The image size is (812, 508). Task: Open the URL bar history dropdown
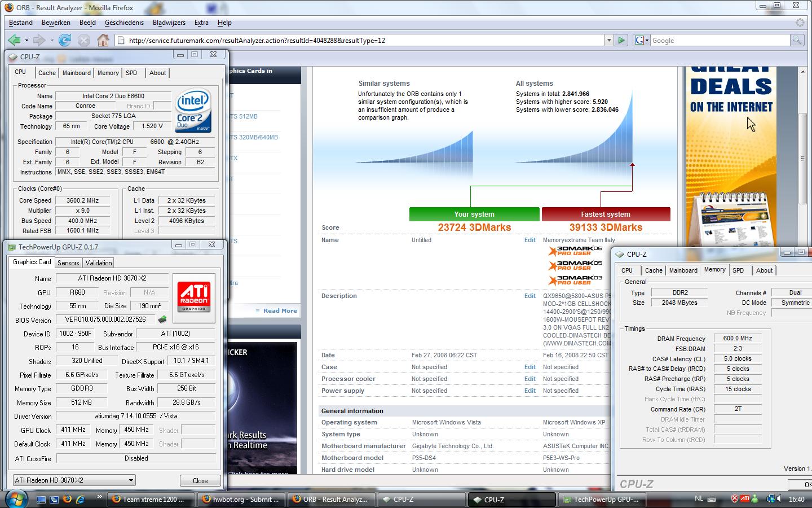[608, 40]
